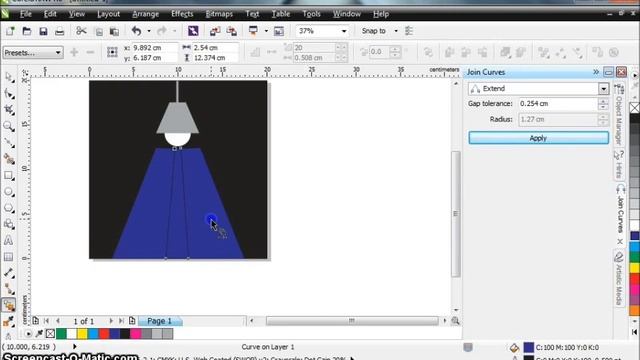
Task: Open the zoom level 37% dropdown
Action: (344, 31)
